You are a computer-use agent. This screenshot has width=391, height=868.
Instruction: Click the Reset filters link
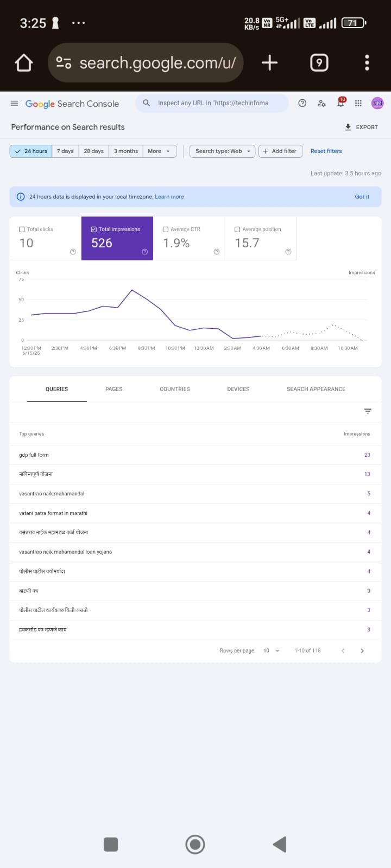(326, 151)
